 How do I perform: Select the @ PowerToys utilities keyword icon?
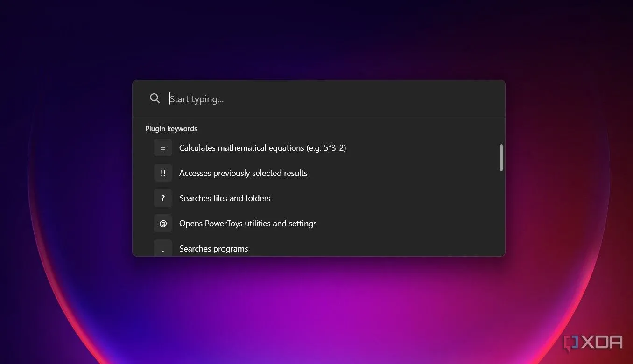[163, 224]
